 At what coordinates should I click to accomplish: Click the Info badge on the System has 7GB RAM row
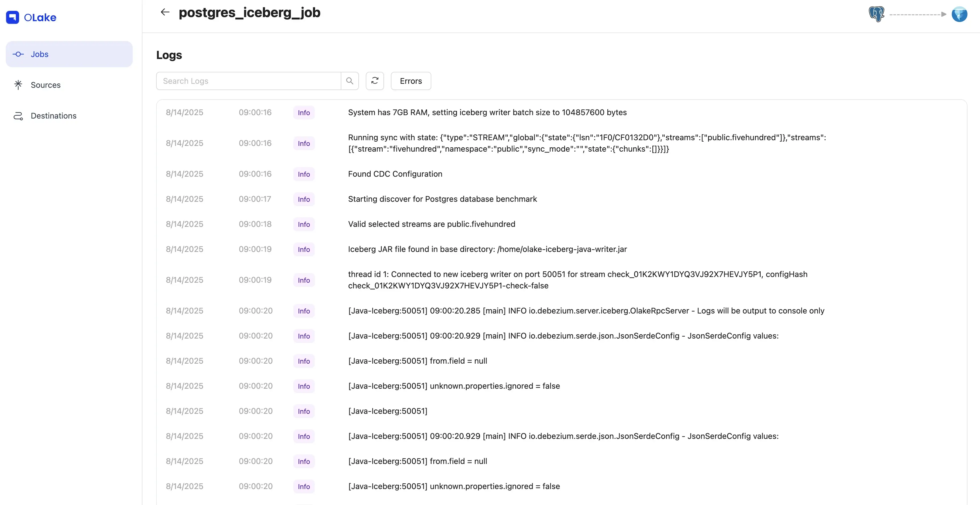(304, 113)
